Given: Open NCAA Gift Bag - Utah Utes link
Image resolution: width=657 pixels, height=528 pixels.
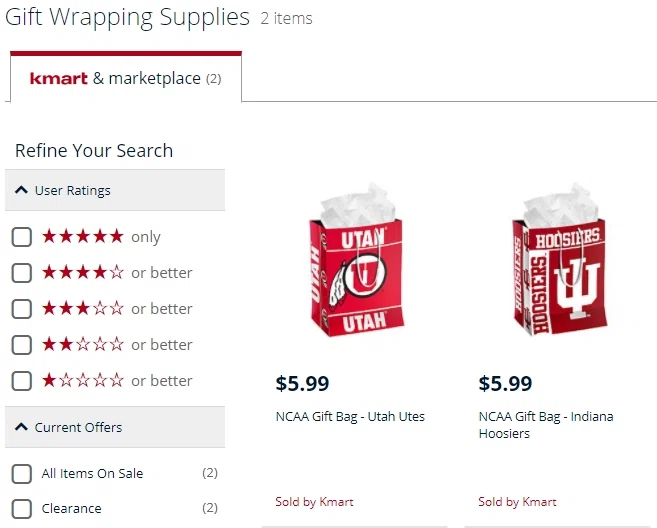Looking at the screenshot, I should click(x=350, y=416).
